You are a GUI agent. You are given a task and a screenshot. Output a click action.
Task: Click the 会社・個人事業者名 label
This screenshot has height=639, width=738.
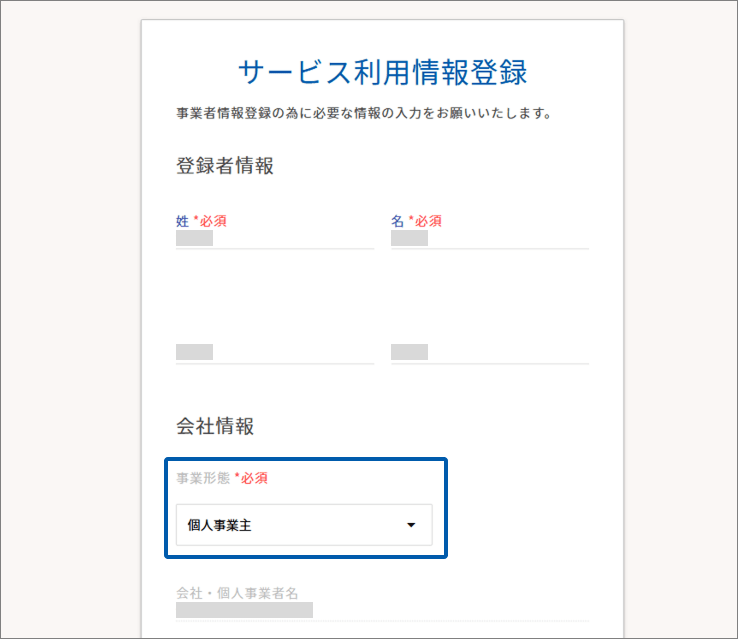(x=237, y=593)
